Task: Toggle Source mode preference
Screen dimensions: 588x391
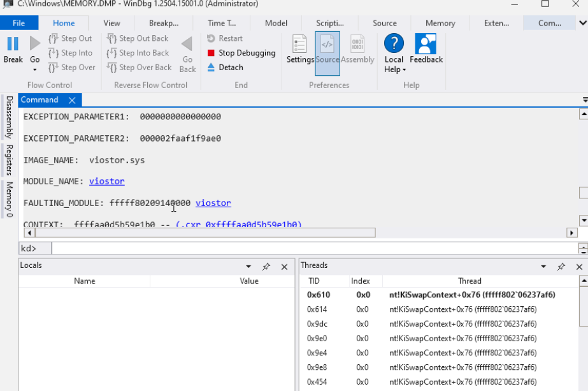Action: click(x=327, y=54)
